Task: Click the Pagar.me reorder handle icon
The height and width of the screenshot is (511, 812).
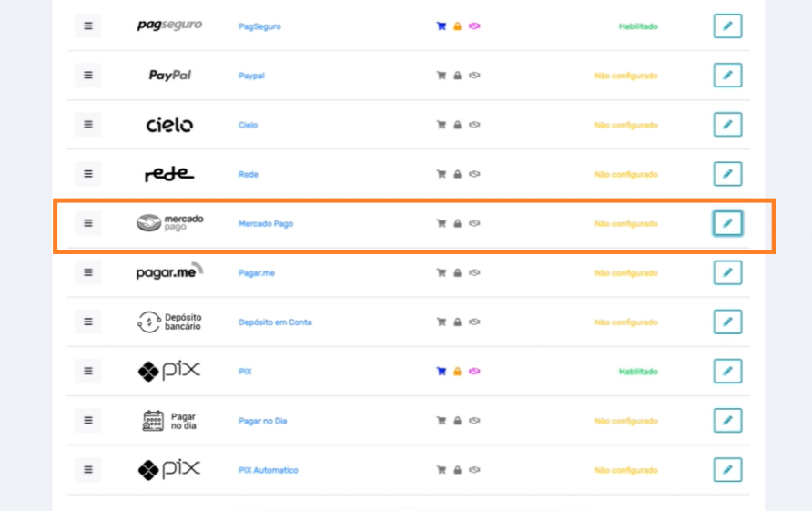Action: pyautogui.click(x=88, y=272)
